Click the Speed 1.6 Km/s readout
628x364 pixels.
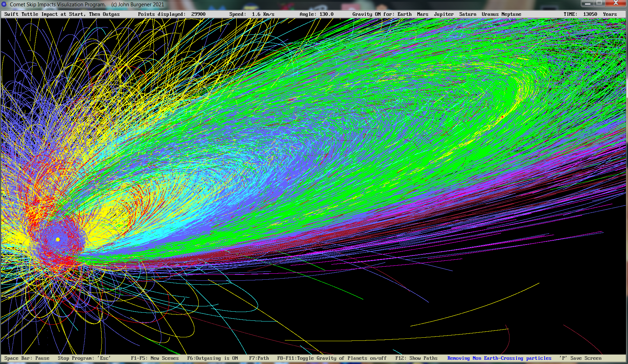click(x=252, y=14)
